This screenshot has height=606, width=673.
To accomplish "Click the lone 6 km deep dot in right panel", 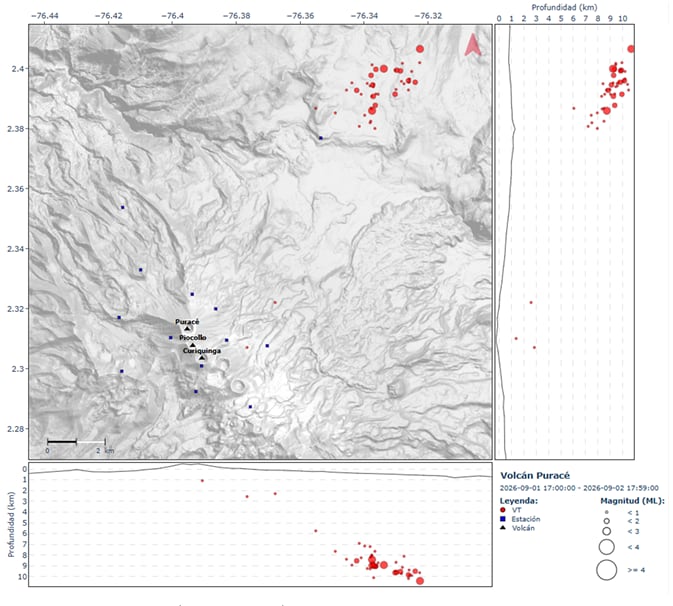I will pyautogui.click(x=574, y=108).
